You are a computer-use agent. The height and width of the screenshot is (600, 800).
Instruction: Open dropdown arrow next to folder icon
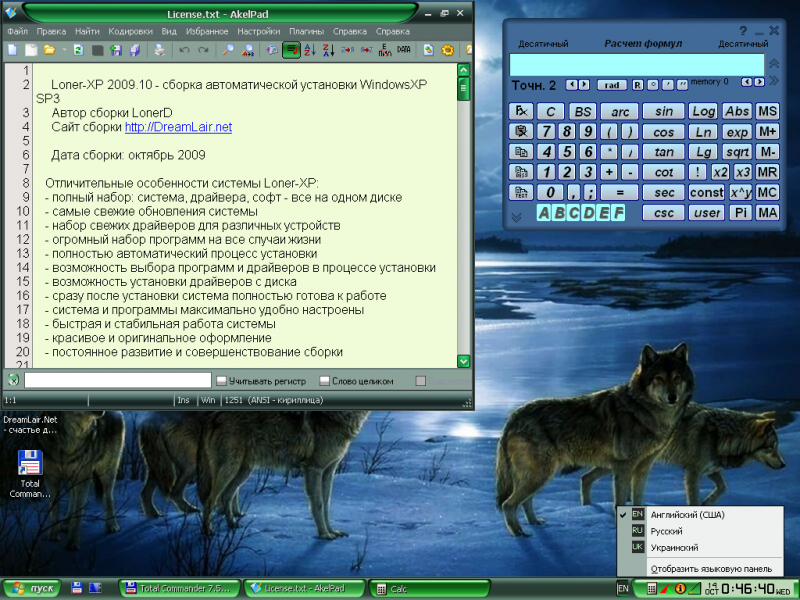pyautogui.click(x=64, y=49)
